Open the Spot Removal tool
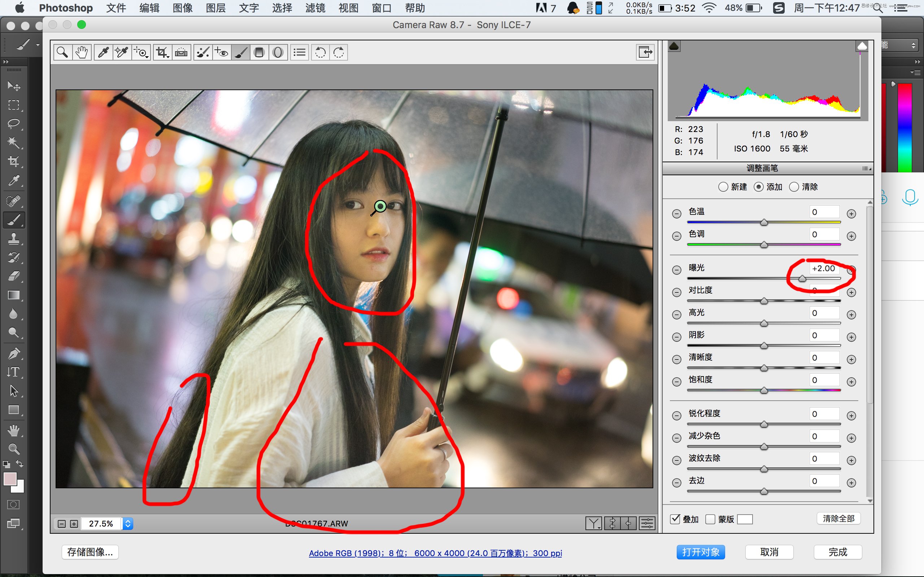 click(x=203, y=52)
